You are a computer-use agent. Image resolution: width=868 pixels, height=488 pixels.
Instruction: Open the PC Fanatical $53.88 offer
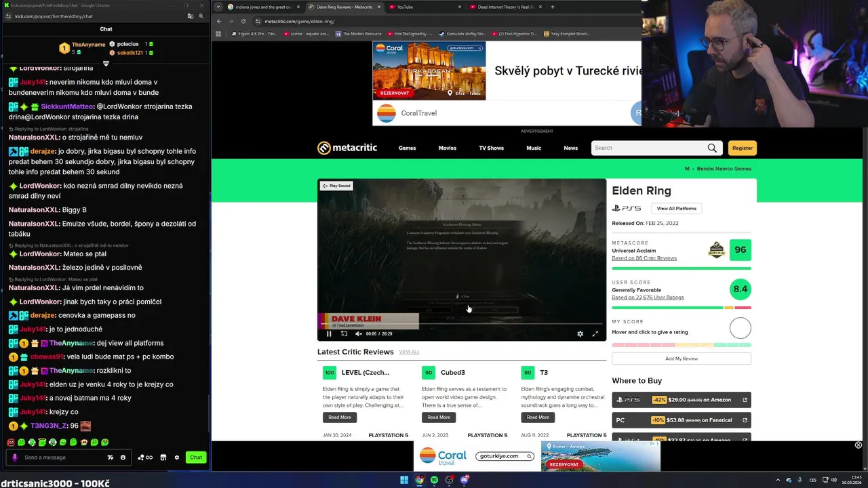[x=682, y=420]
